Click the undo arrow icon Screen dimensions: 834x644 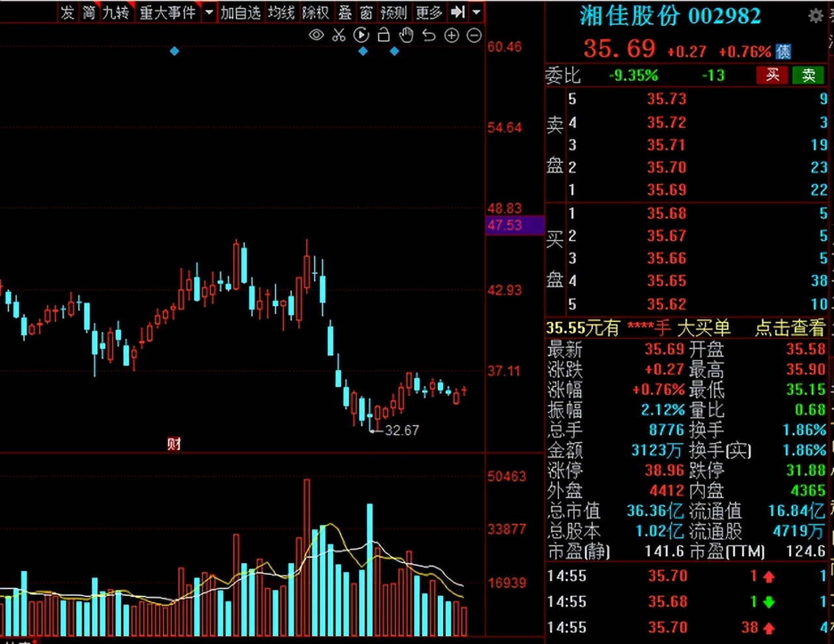[x=429, y=36]
